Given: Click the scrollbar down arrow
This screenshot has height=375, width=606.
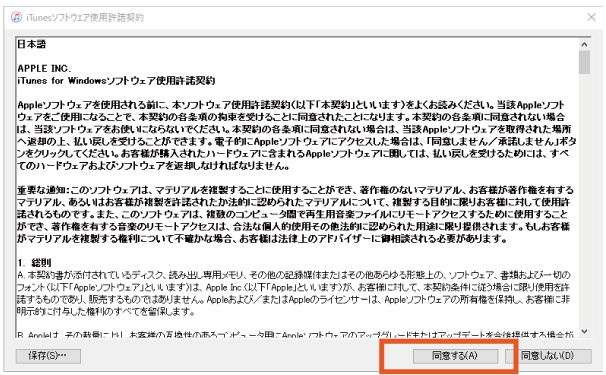Looking at the screenshot, I should (584, 331).
